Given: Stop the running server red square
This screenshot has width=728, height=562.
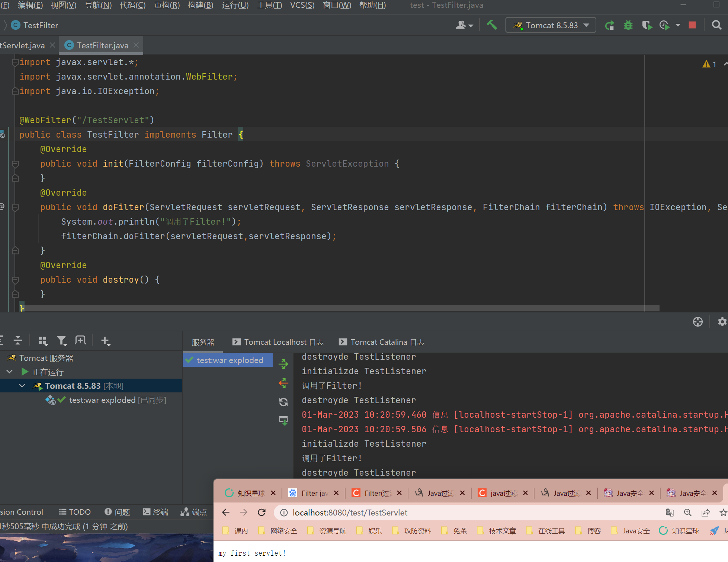Looking at the screenshot, I should [x=692, y=25].
